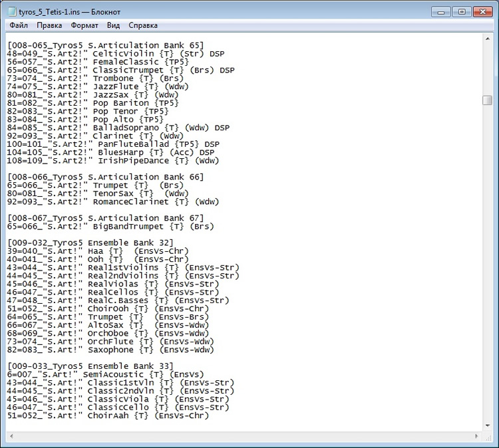This screenshot has height=448, width=499.
Task: Click the FemaleClassic line
Action: point(98,62)
